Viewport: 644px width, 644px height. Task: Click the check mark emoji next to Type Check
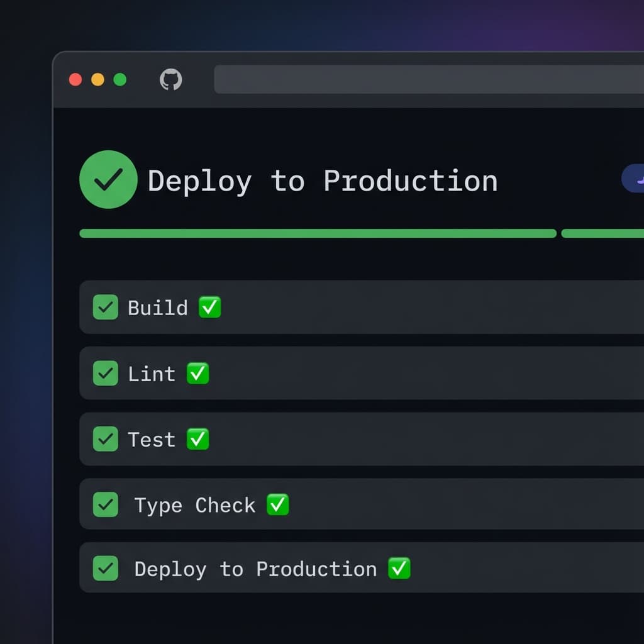pos(277,505)
